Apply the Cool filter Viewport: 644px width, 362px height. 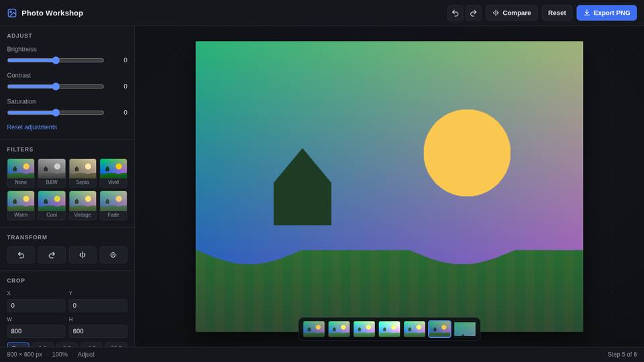[52, 205]
